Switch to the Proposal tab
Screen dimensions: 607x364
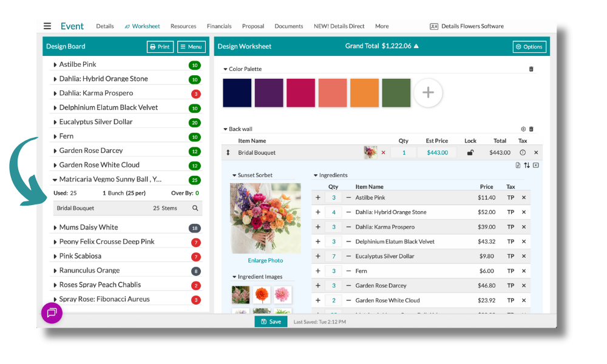[x=253, y=26]
